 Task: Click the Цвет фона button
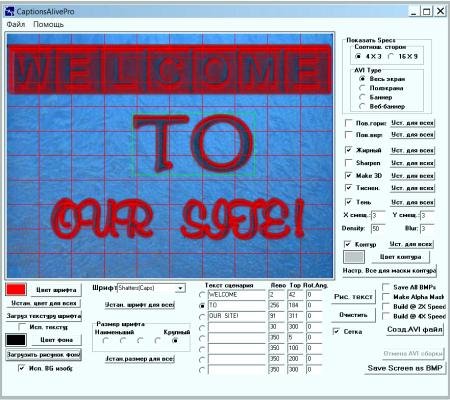[56, 340]
